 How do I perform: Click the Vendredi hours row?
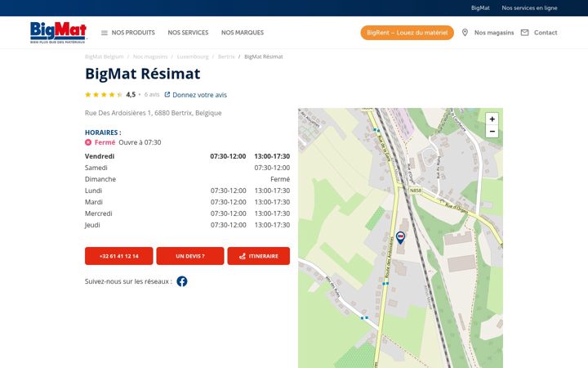[x=187, y=156]
